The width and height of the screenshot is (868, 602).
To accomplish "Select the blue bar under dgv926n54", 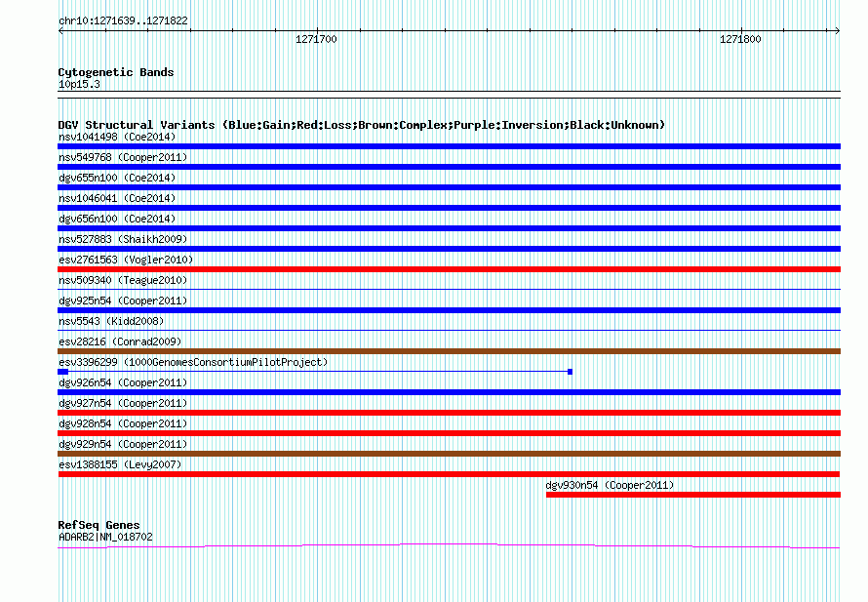I will pyautogui.click(x=449, y=392).
